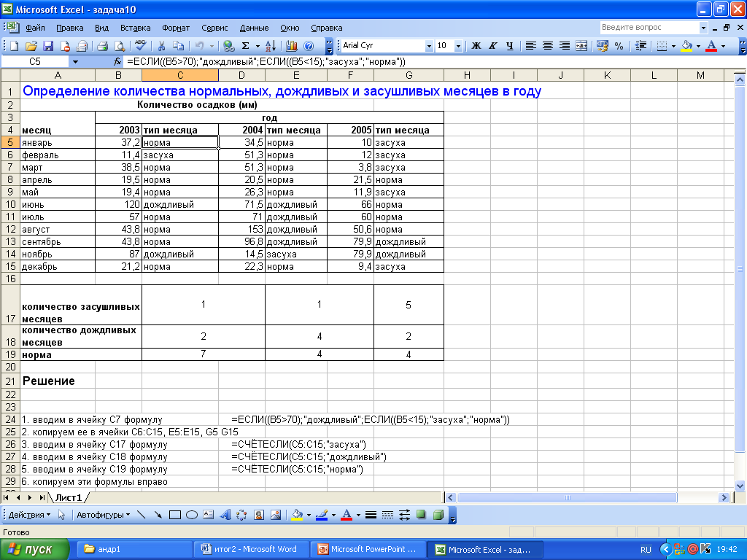747x560 pixels.
Task: Apply Fill Color on the Formatting toolbar
Action: tap(686, 46)
